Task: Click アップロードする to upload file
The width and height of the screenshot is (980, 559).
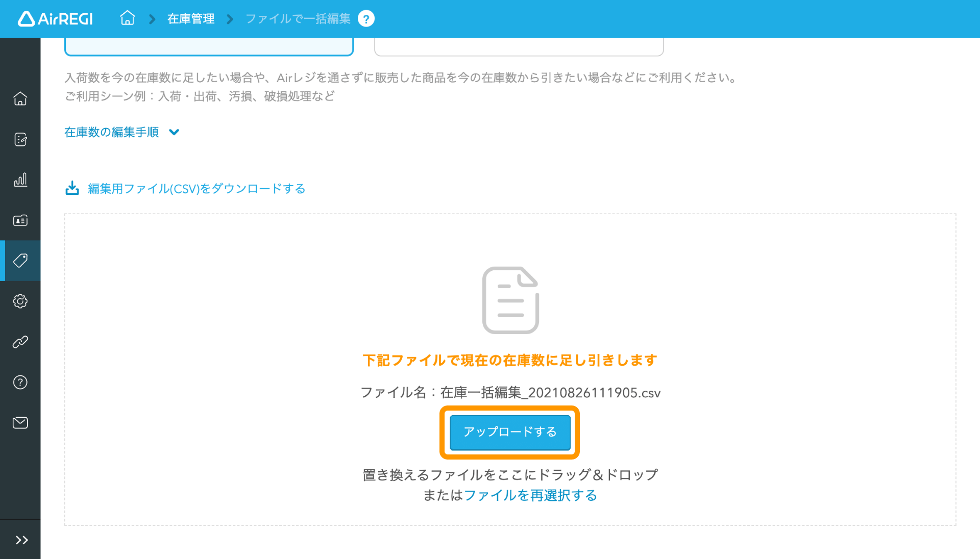Action: coord(509,431)
